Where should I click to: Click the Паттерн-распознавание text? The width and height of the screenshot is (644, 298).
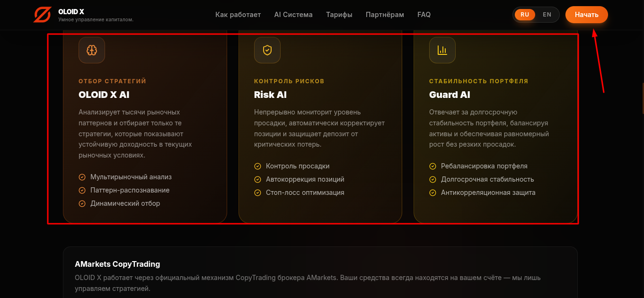tap(130, 190)
